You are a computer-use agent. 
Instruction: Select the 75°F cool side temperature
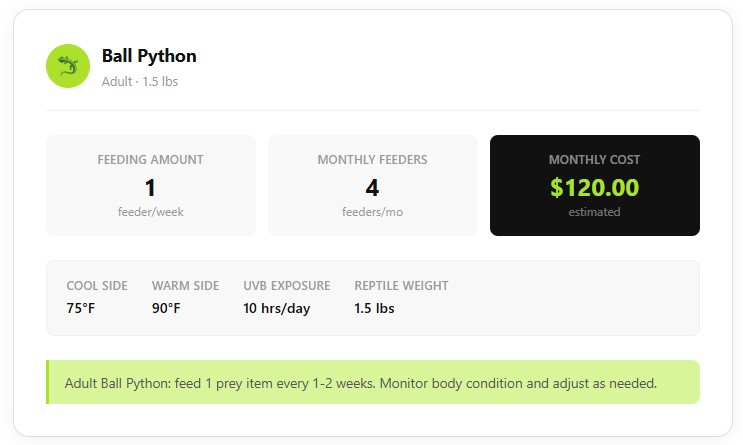pyautogui.click(x=81, y=308)
